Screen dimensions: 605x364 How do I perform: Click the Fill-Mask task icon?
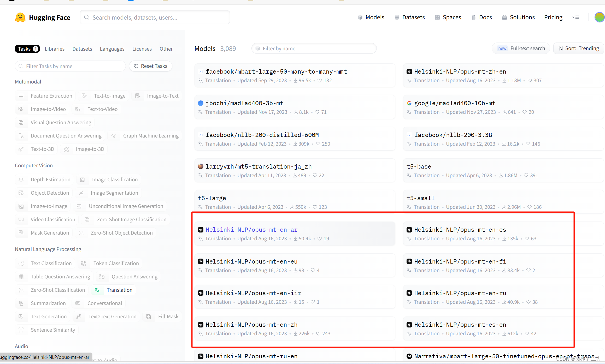tap(149, 317)
